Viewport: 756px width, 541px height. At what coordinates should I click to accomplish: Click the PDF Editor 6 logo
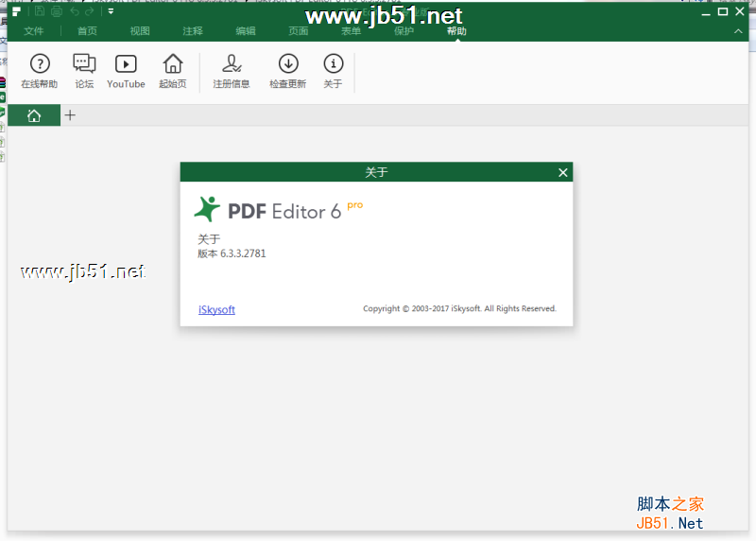[x=278, y=210]
